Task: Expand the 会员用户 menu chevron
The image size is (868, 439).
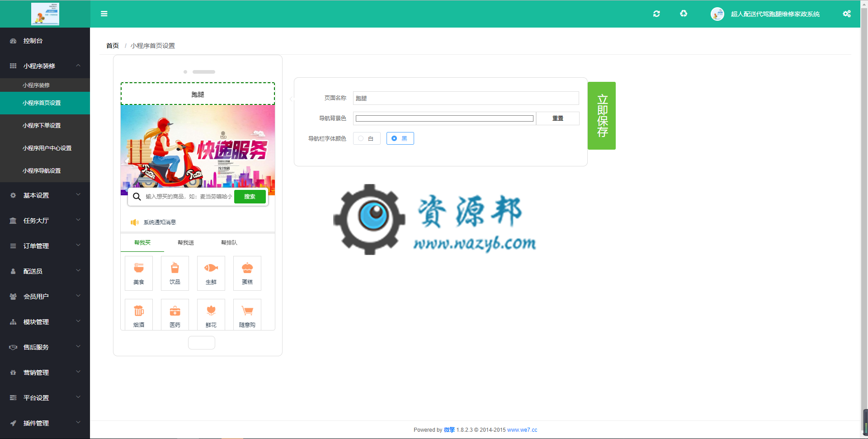Action: pos(78,296)
